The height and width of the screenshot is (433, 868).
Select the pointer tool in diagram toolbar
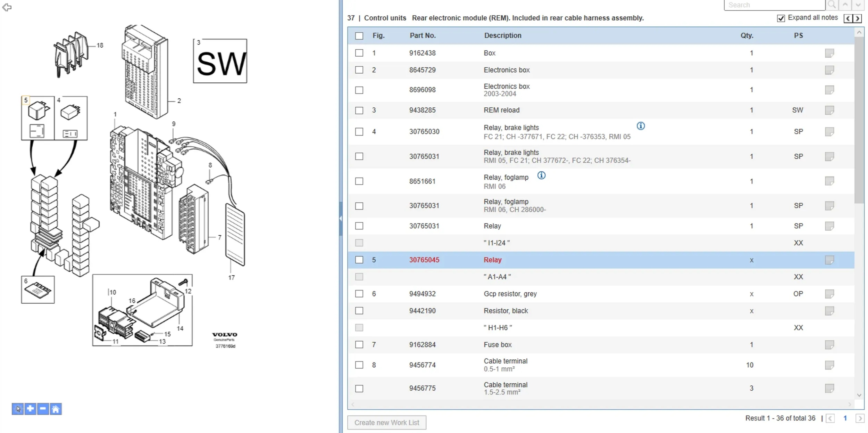coord(18,409)
